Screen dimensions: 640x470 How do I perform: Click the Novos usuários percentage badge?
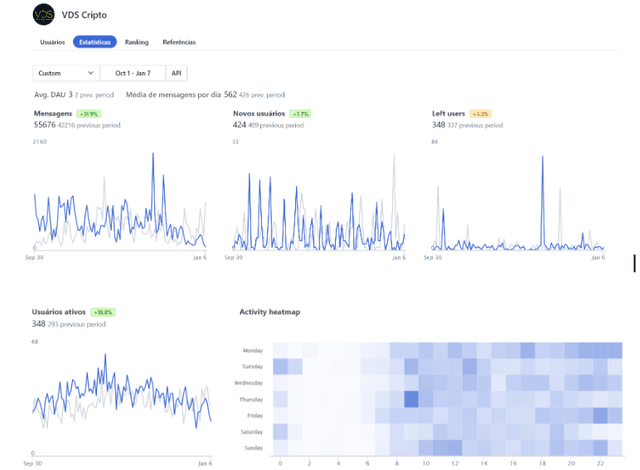click(x=299, y=114)
